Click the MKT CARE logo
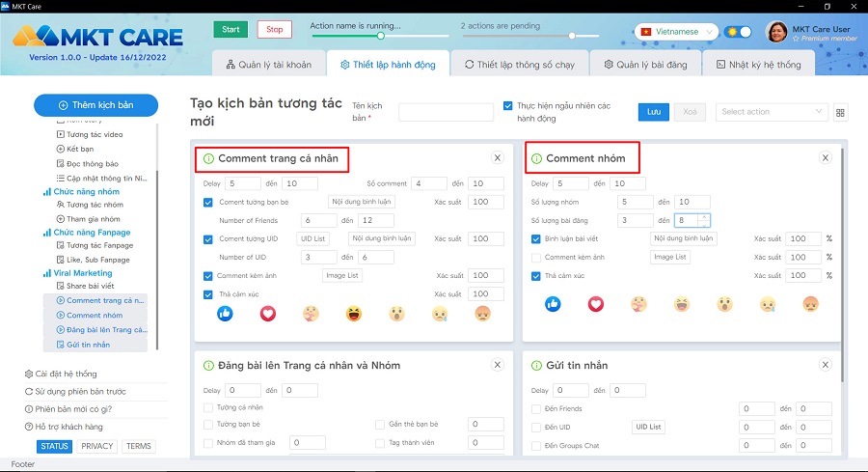 pyautogui.click(x=98, y=37)
